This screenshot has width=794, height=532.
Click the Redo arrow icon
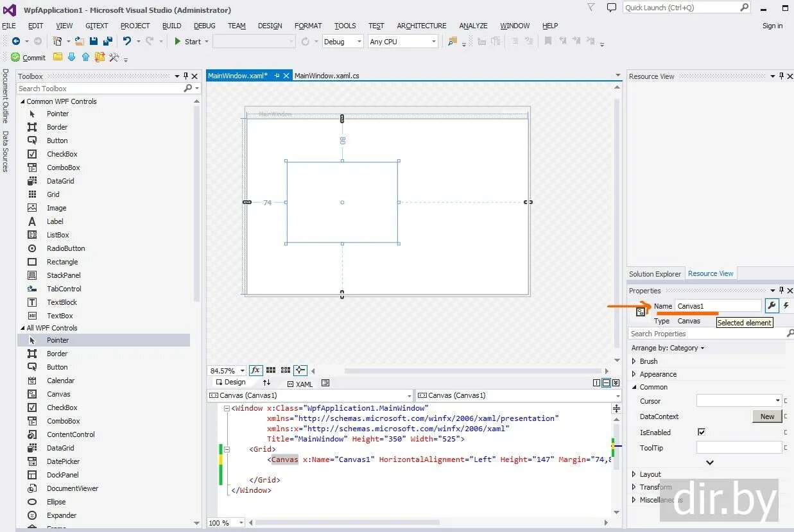[150, 41]
